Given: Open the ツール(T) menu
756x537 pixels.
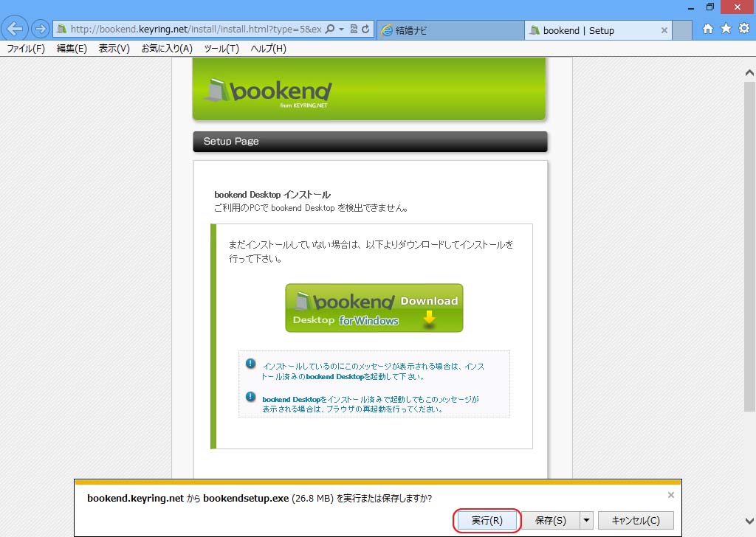Looking at the screenshot, I should 221,49.
